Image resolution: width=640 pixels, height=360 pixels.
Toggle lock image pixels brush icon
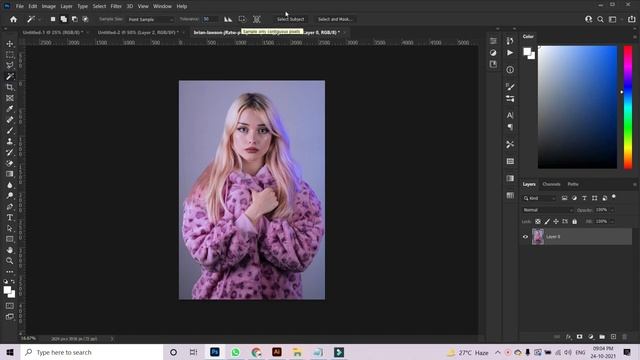point(547,222)
